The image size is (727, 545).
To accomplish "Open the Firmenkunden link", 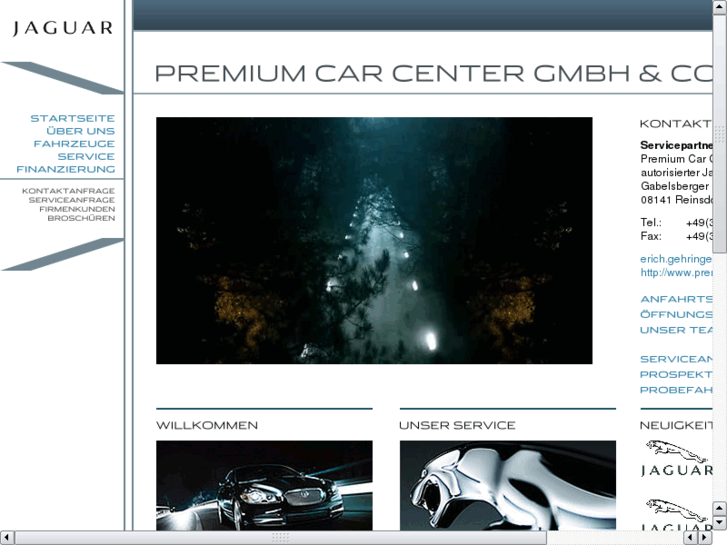I will (x=77, y=209).
